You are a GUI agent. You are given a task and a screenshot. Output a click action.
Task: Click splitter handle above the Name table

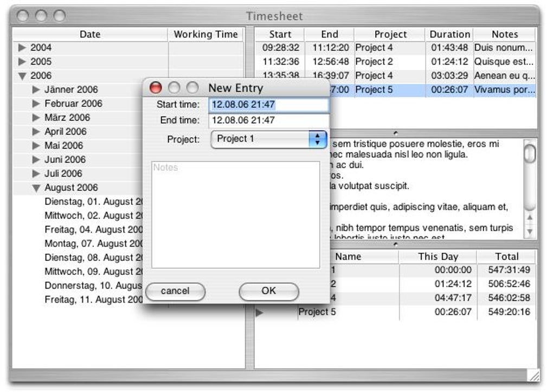[395, 244]
